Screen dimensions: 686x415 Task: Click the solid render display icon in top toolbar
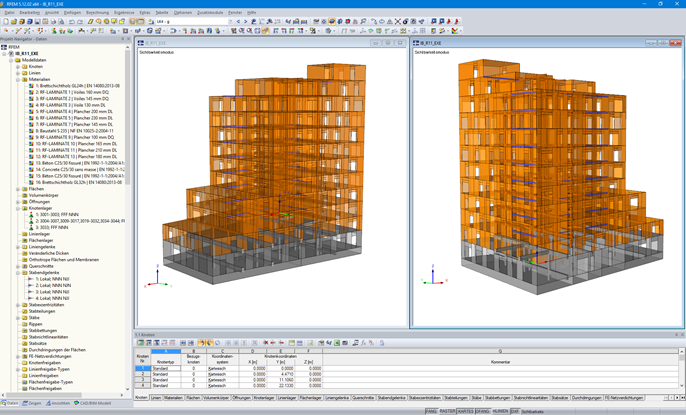332,21
